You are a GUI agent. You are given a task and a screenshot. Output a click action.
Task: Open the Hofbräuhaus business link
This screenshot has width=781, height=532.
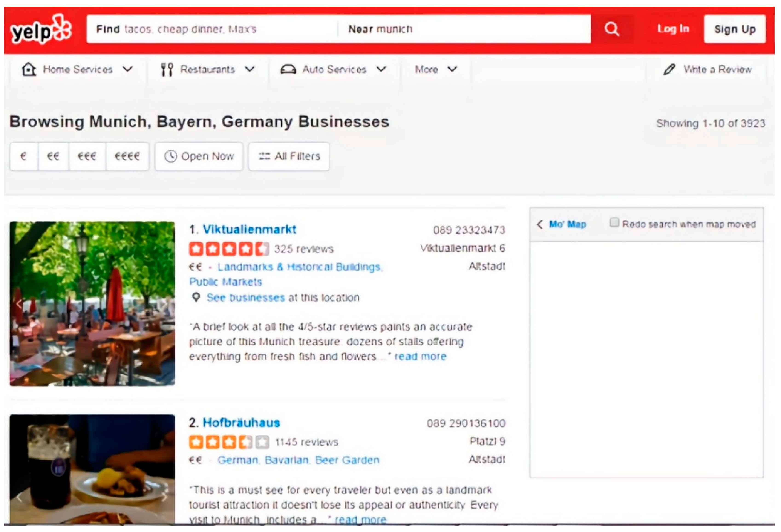pyautogui.click(x=241, y=423)
